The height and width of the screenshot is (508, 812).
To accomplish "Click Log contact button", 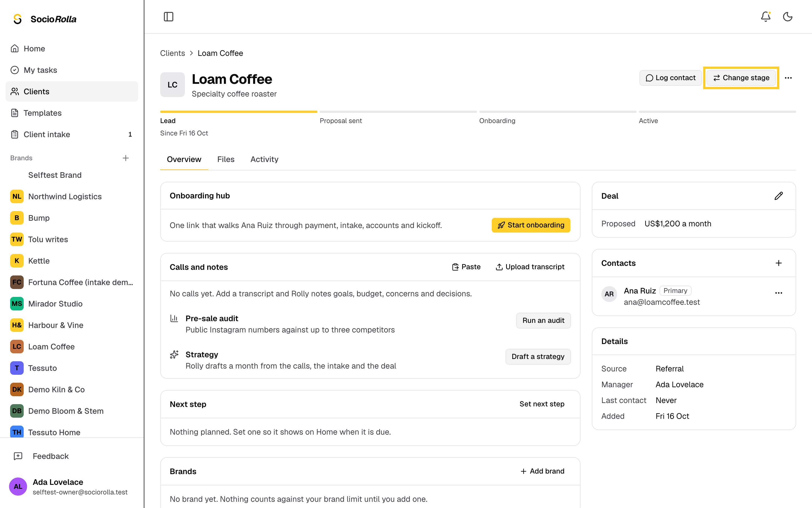I will pyautogui.click(x=670, y=78).
